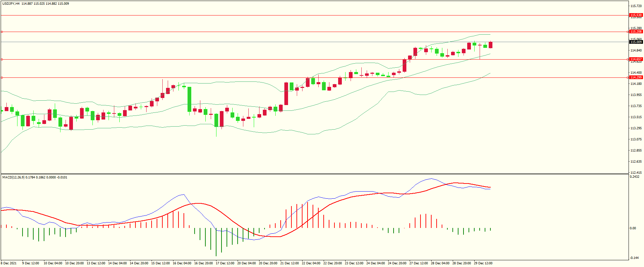This screenshot has width=644, height=267.
Task: Click the 8 Dec 2021 date label
Action: (9, 263)
